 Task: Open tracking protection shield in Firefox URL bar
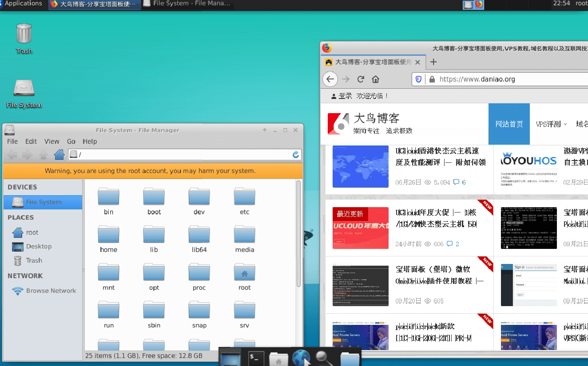[x=418, y=79]
